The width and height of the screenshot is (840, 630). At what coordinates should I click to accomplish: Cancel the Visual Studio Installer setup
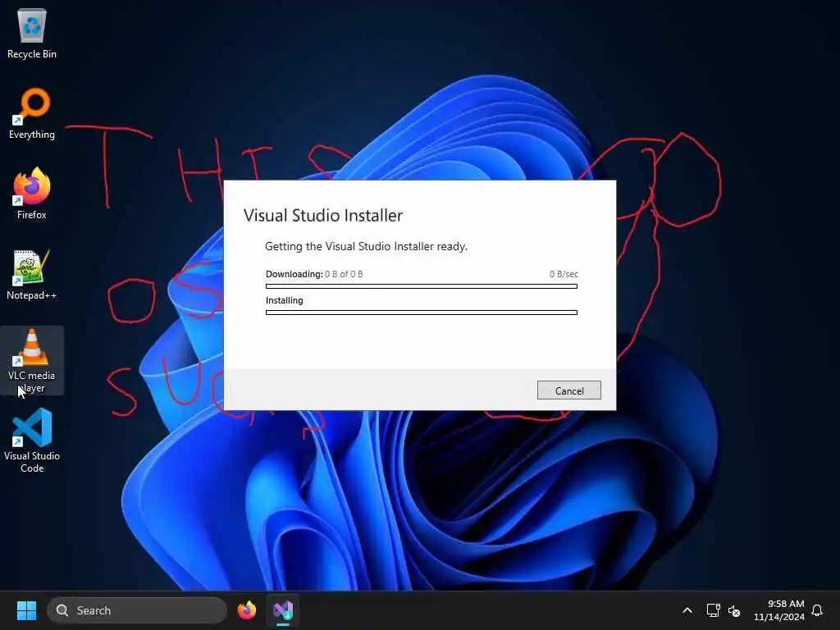click(x=569, y=390)
